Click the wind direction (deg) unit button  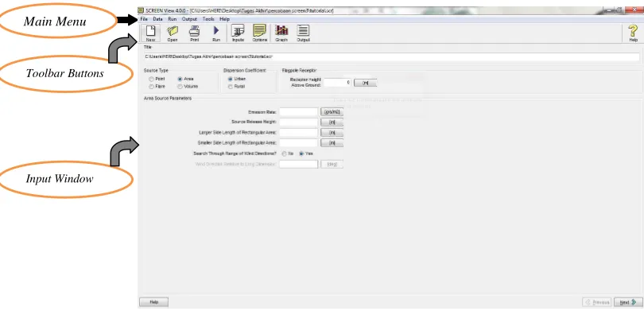[x=332, y=165]
